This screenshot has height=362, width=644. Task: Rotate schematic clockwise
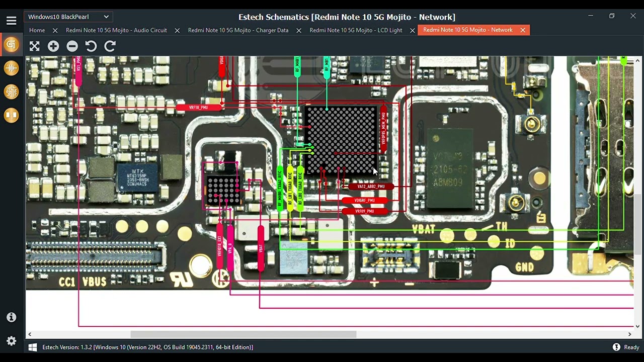[110, 46]
